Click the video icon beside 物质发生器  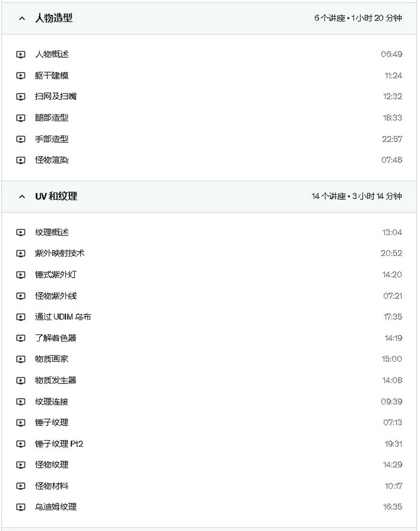(21, 380)
